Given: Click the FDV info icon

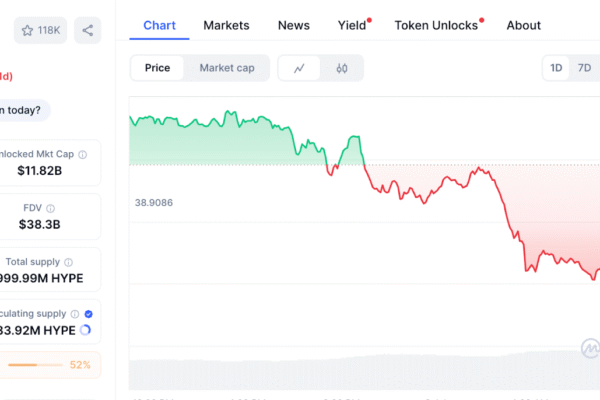Looking at the screenshot, I should pos(68,208).
